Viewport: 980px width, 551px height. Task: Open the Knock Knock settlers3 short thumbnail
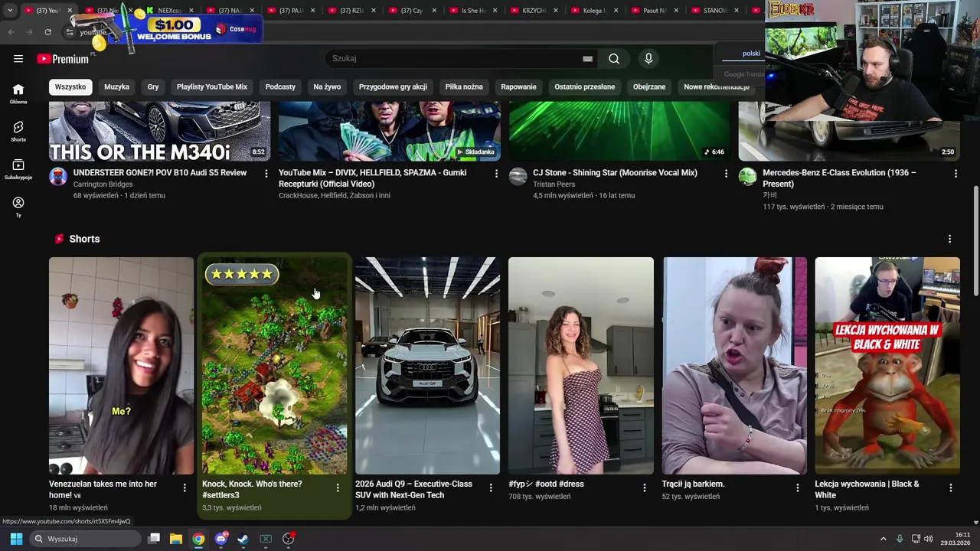[x=274, y=366]
